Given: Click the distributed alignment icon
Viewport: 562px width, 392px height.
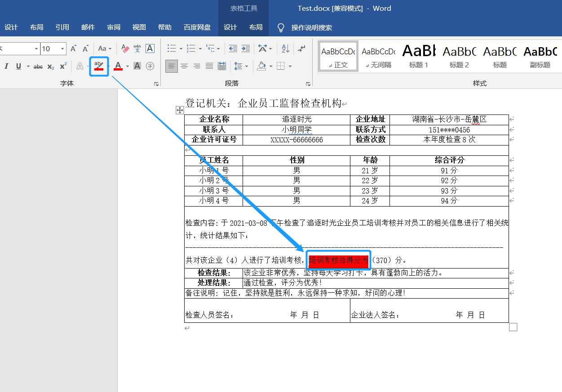Looking at the screenshot, I should tap(222, 66).
